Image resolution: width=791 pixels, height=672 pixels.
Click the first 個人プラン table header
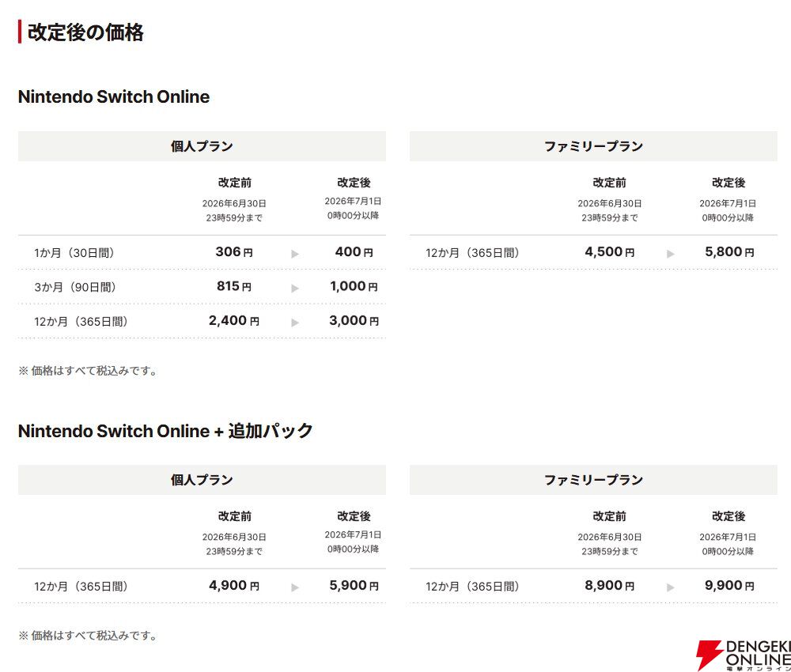pyautogui.click(x=202, y=146)
